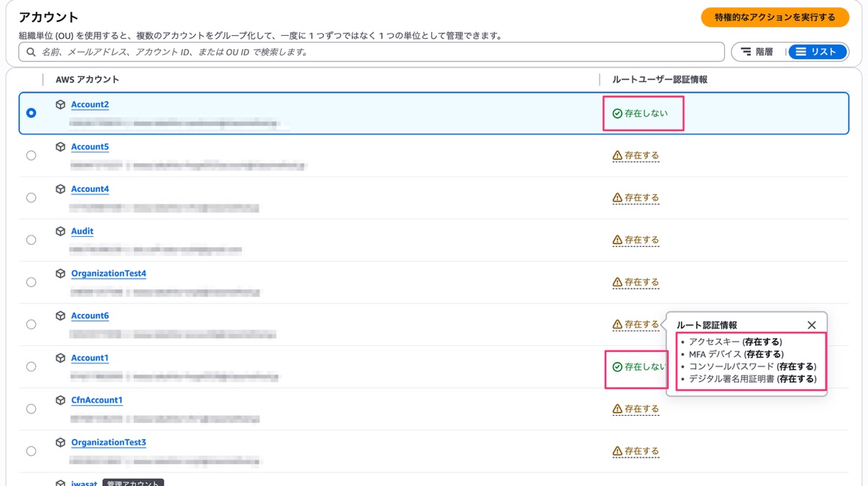Click the warning icon in OrganizationTest3 row
Screen dimensions: 868x486
pyautogui.click(x=617, y=452)
